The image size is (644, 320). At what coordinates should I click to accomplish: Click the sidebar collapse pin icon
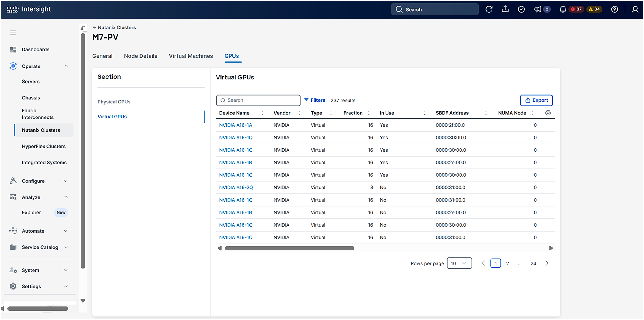click(83, 27)
